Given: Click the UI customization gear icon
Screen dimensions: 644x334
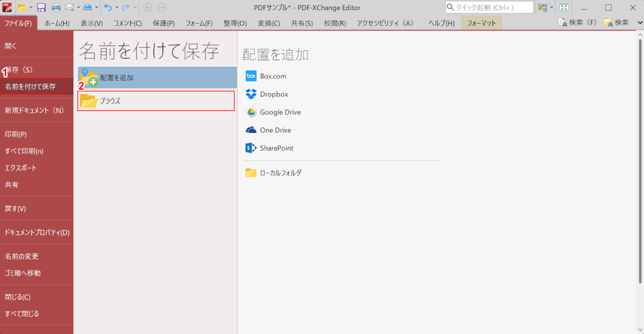Looking at the screenshot, I should coord(543,8).
